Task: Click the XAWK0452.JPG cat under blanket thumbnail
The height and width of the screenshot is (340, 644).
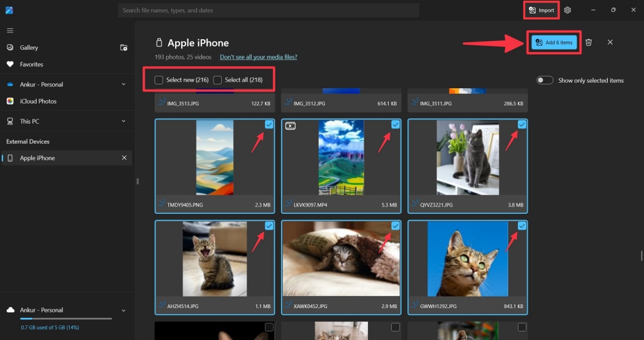Action: click(x=342, y=259)
